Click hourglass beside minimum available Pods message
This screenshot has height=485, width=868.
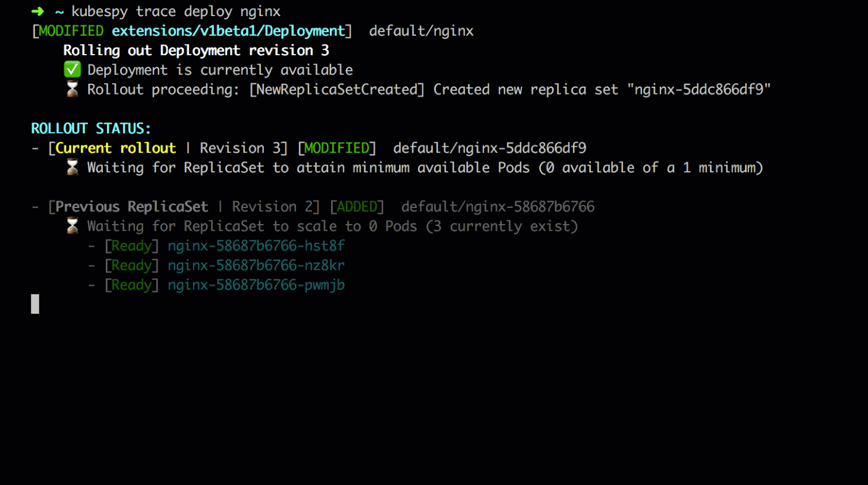coord(72,168)
